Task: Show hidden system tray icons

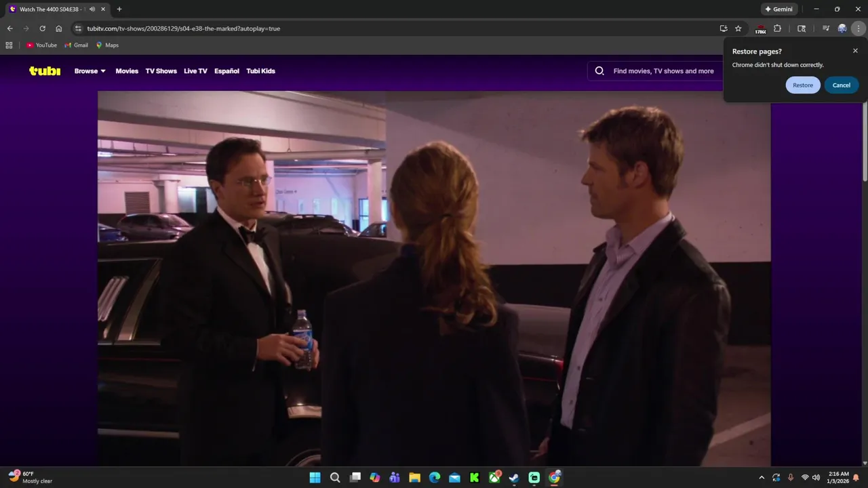Action: [x=762, y=478]
